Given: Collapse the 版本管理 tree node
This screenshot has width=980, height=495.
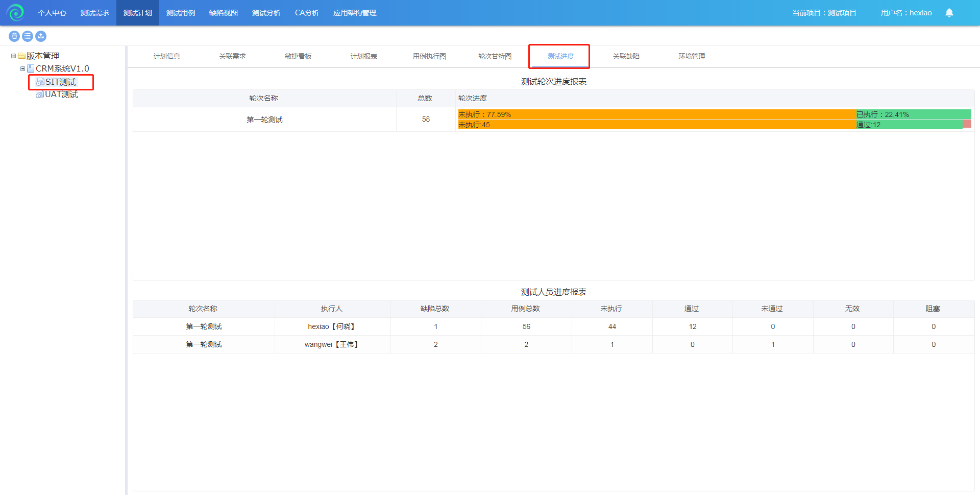Looking at the screenshot, I should click(13, 56).
